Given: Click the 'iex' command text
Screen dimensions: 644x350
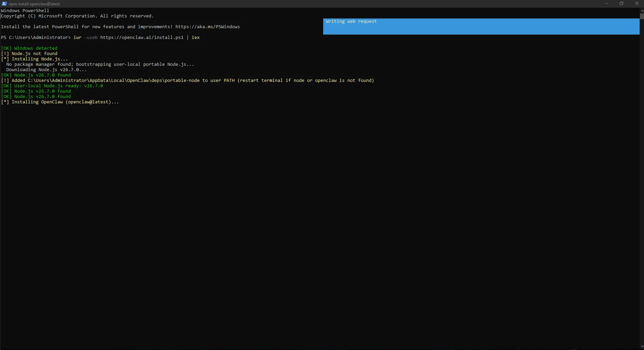Looking at the screenshot, I should (196, 38).
